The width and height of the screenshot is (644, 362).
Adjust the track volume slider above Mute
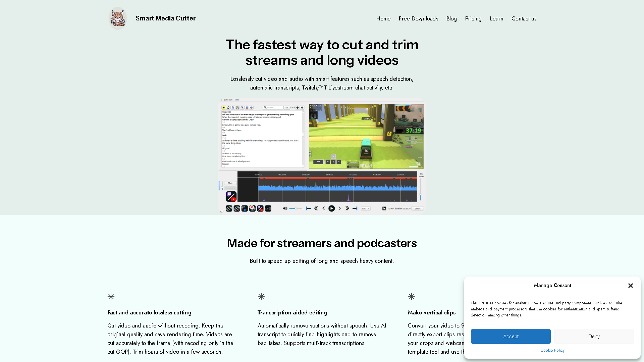222,186
